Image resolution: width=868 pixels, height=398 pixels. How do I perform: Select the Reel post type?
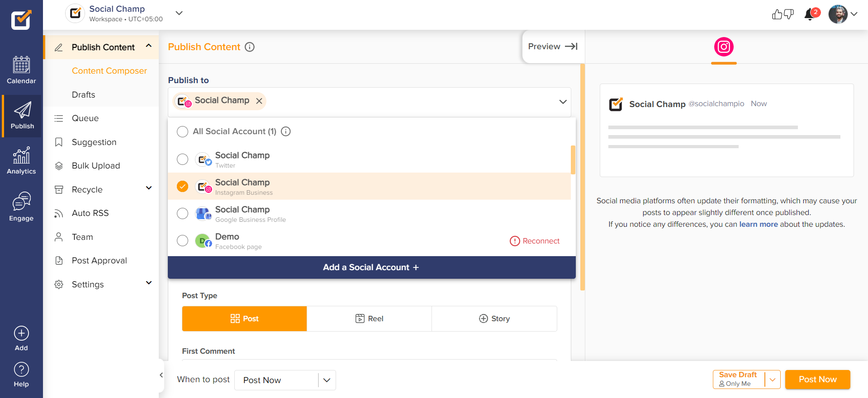pyautogui.click(x=369, y=319)
